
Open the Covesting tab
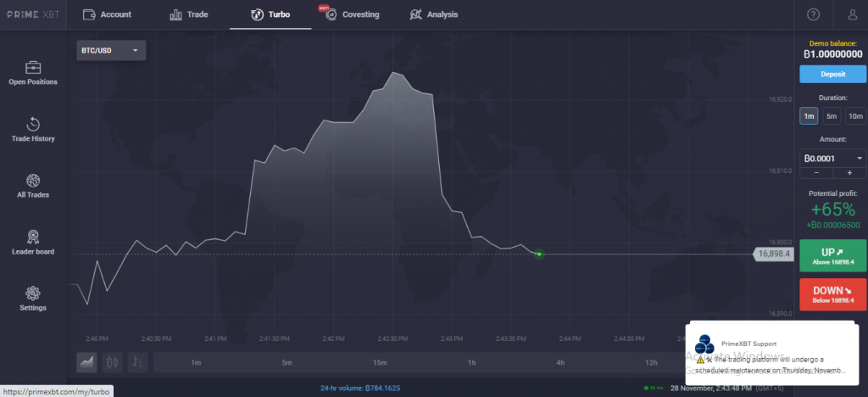352,14
